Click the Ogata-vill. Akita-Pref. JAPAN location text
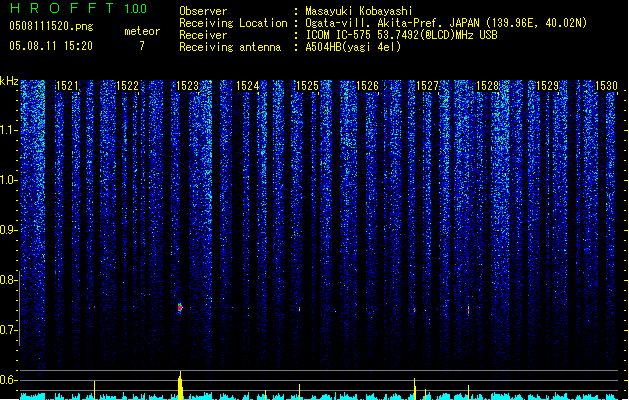 pos(446,23)
